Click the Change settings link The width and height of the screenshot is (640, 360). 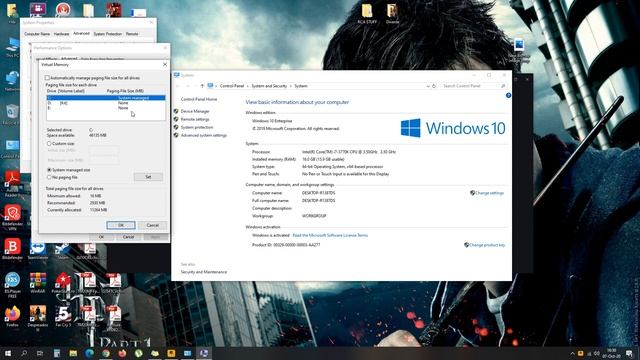(x=489, y=193)
